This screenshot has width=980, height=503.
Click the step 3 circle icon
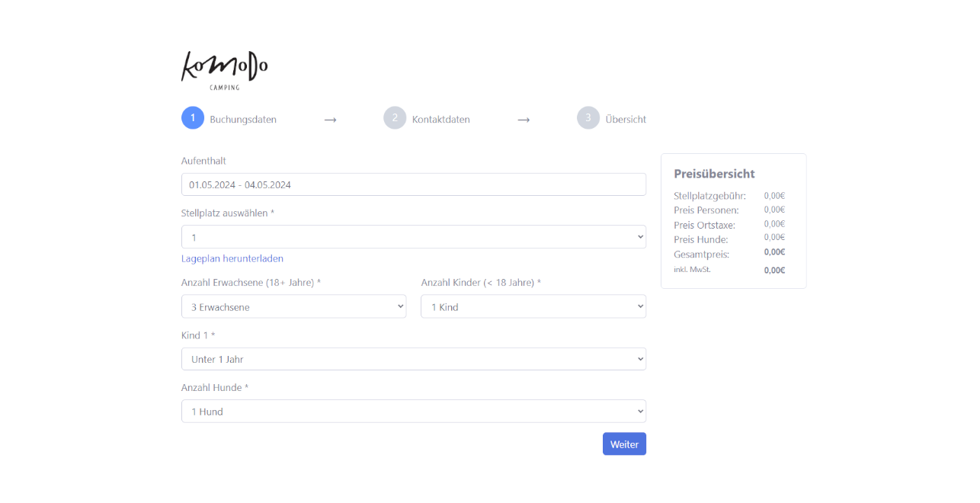point(588,118)
